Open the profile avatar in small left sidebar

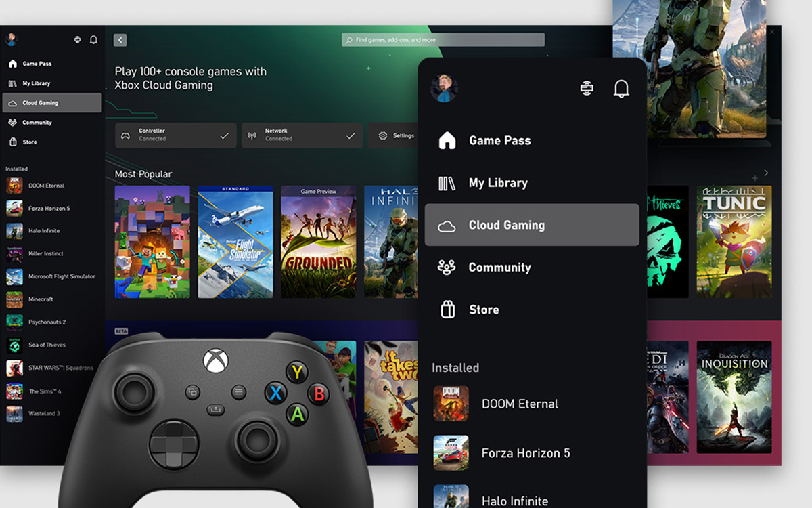pos(11,39)
